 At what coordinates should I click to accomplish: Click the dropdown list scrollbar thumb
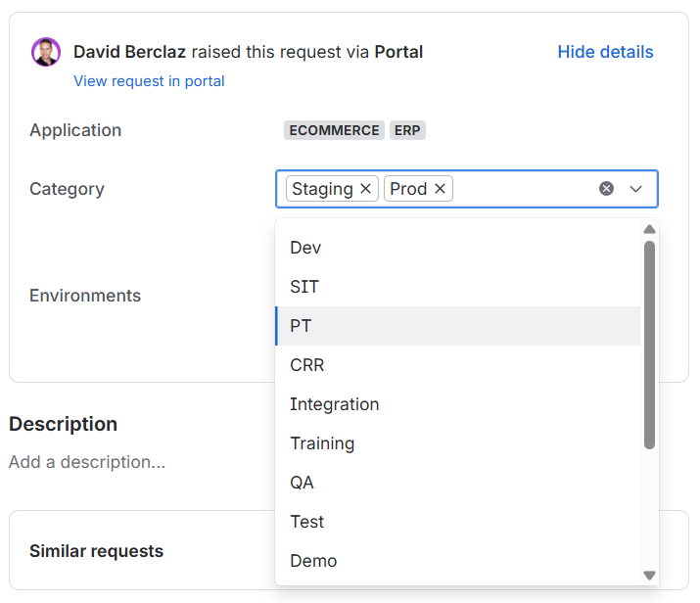(x=649, y=345)
